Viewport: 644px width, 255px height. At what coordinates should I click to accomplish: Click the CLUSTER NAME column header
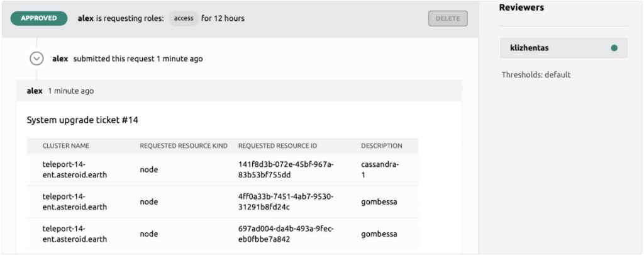point(65,146)
